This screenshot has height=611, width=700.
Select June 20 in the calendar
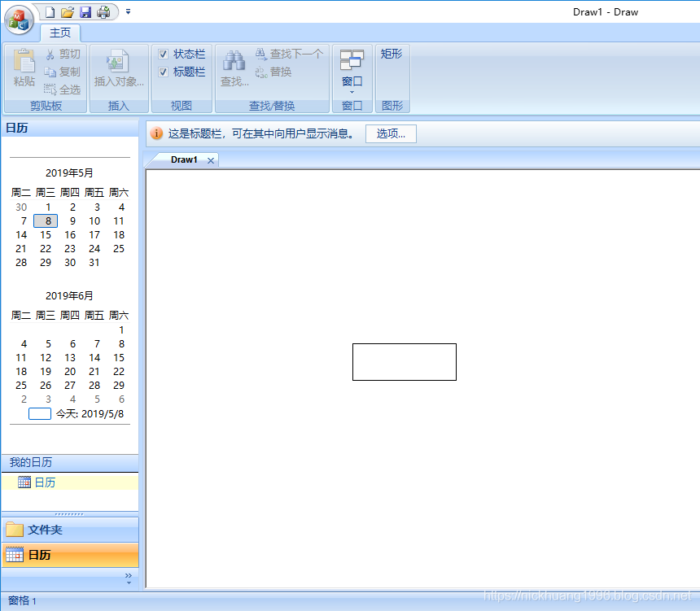pos(70,371)
